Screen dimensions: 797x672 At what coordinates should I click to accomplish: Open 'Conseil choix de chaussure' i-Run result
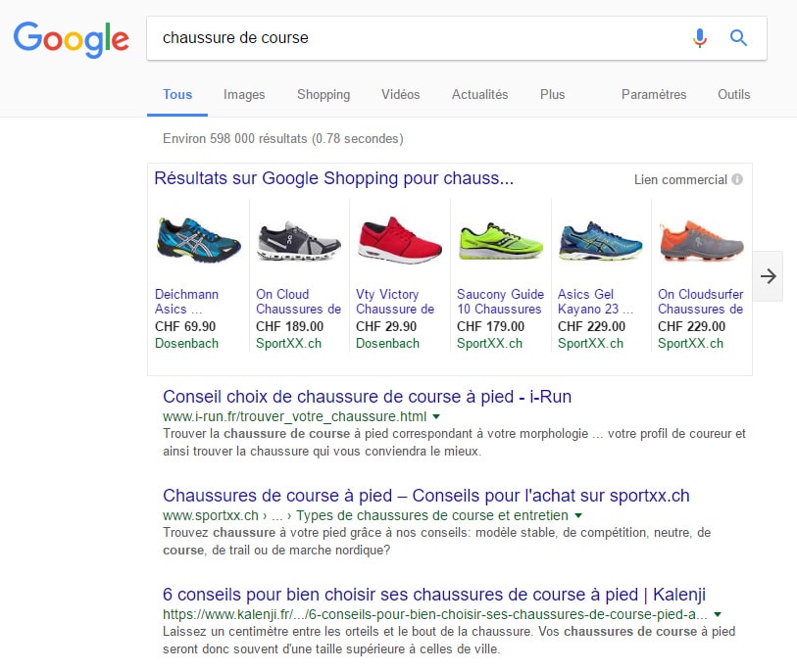coord(367,397)
